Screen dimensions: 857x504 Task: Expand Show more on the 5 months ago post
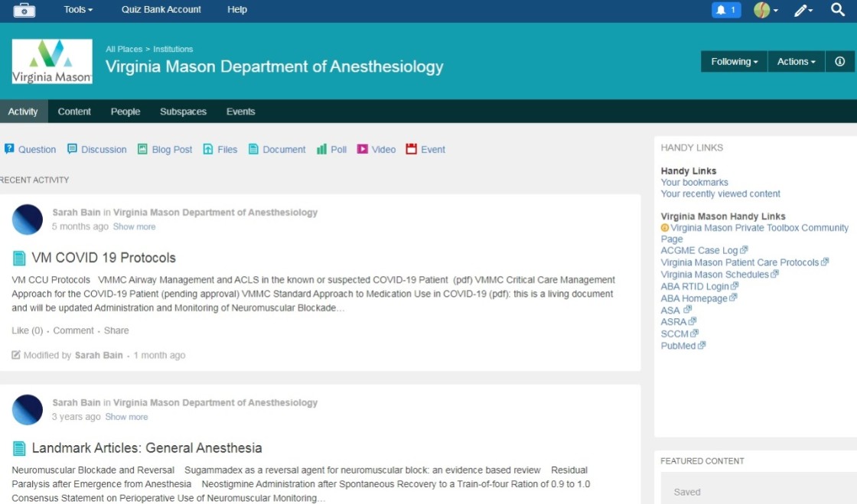point(134,226)
